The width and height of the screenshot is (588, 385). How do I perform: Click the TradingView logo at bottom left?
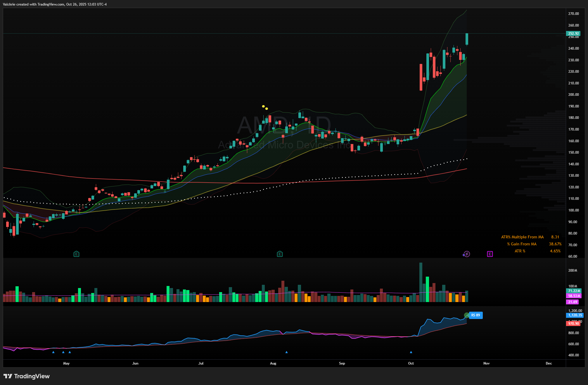[27, 376]
